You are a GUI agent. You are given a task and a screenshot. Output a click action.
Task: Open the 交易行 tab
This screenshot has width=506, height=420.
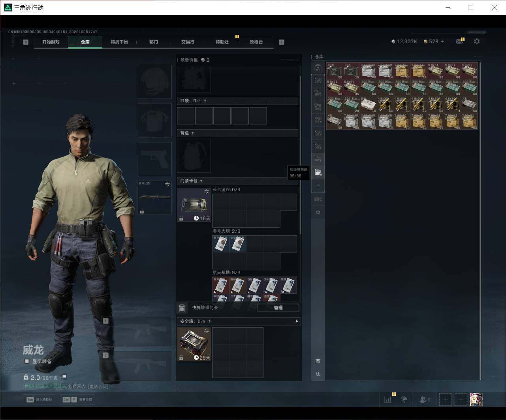[188, 42]
